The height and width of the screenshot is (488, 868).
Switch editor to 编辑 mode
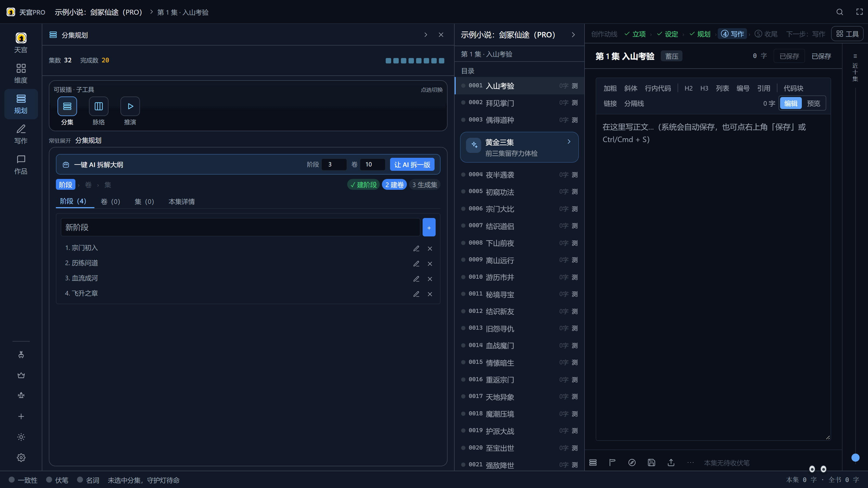point(790,103)
